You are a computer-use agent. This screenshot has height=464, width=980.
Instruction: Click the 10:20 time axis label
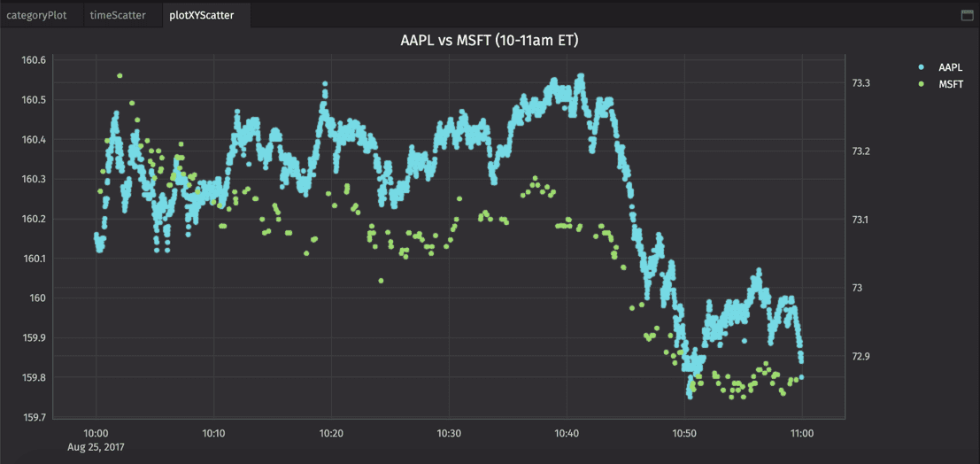coord(331,433)
